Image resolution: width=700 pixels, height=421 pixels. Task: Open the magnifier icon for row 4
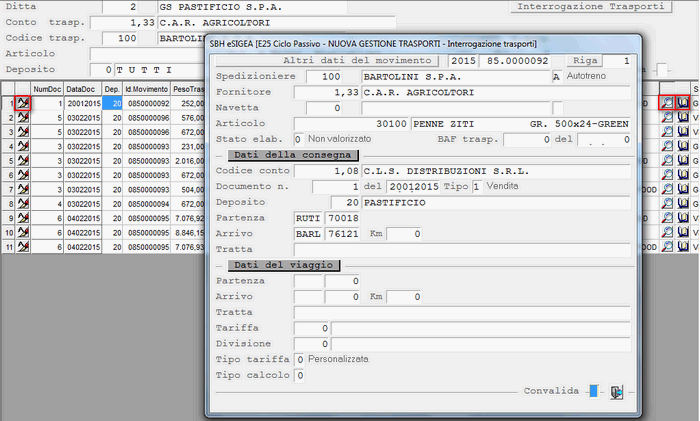coord(667,146)
